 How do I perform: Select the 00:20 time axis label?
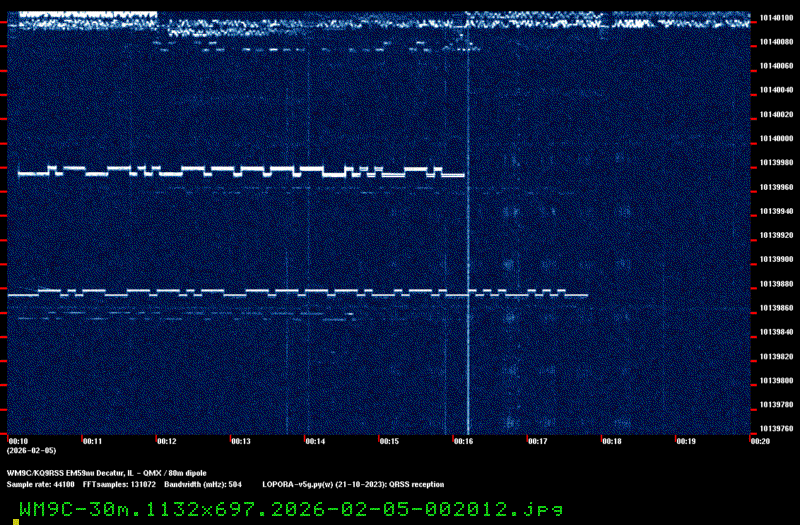pos(760,441)
